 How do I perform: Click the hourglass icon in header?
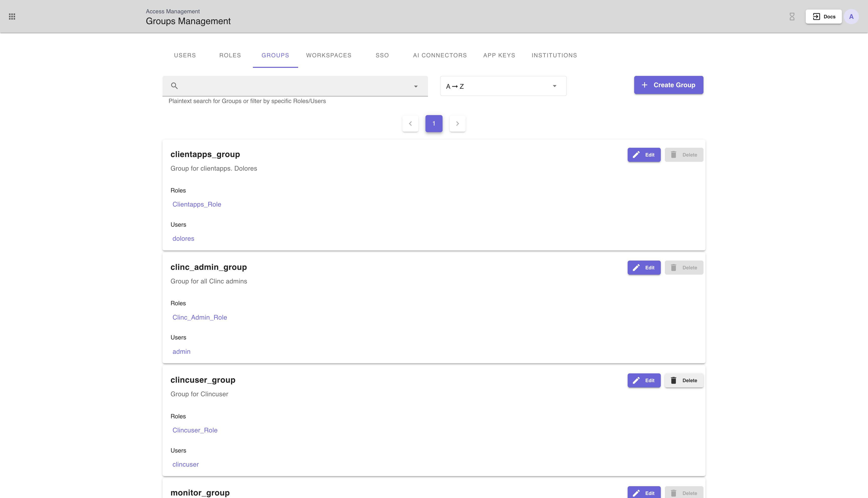(792, 16)
